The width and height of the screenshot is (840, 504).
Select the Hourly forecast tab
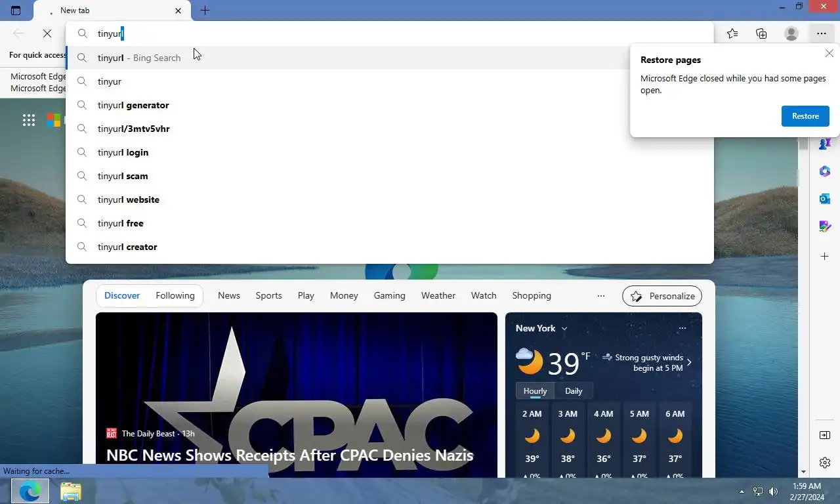535,390
